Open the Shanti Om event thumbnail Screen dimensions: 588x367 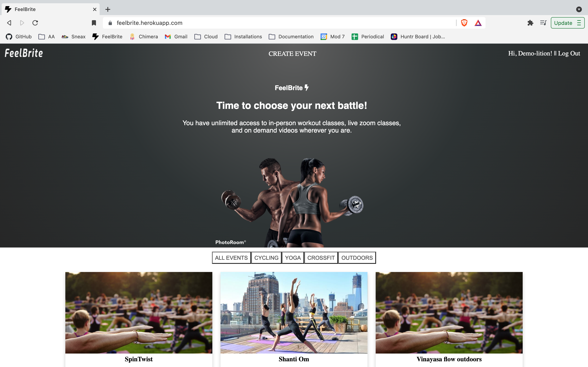coord(294,312)
